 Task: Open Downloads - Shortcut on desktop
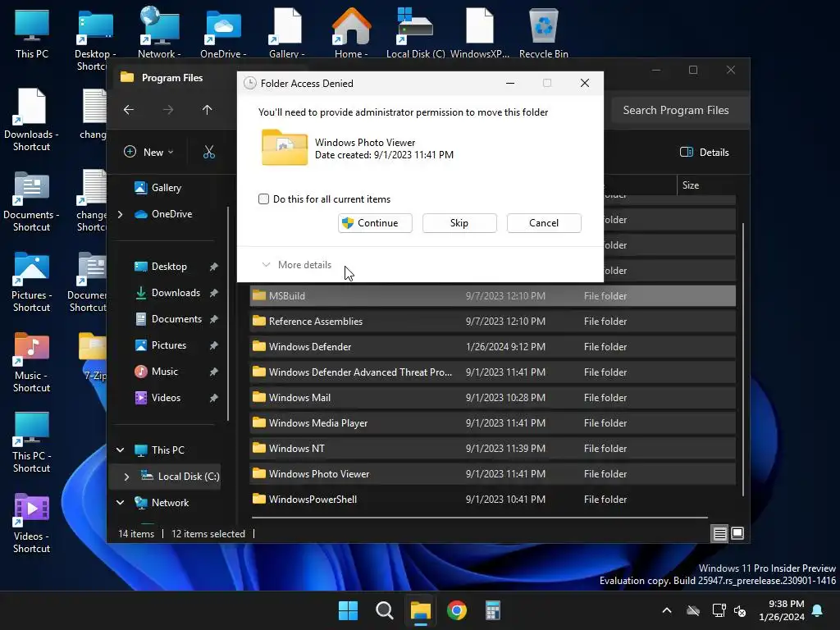(31, 120)
